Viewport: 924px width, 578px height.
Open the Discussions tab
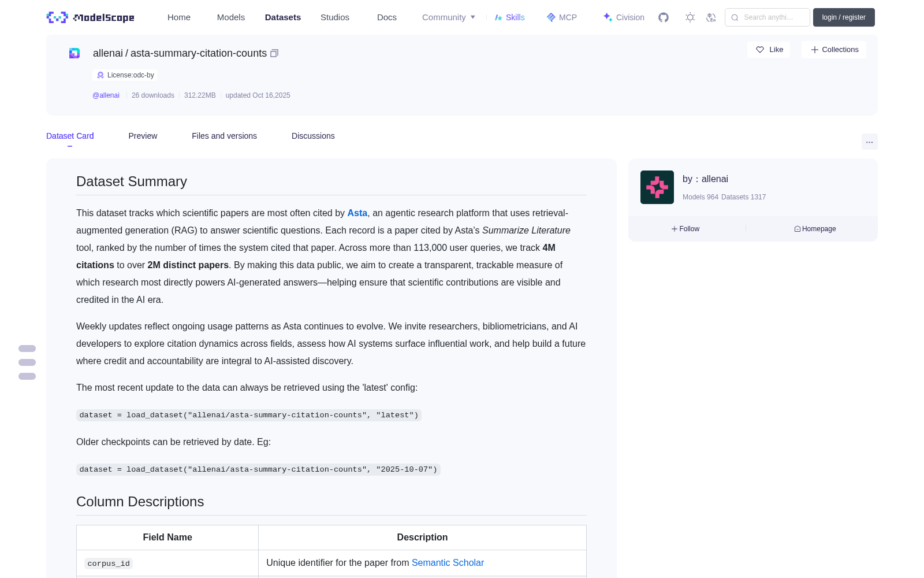tap(313, 136)
